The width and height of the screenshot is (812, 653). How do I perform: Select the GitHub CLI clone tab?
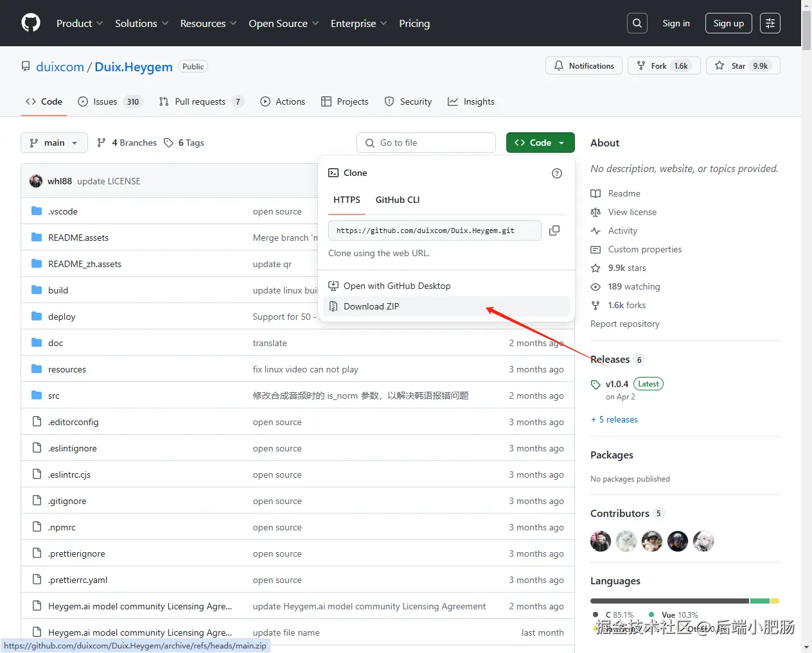pos(398,200)
